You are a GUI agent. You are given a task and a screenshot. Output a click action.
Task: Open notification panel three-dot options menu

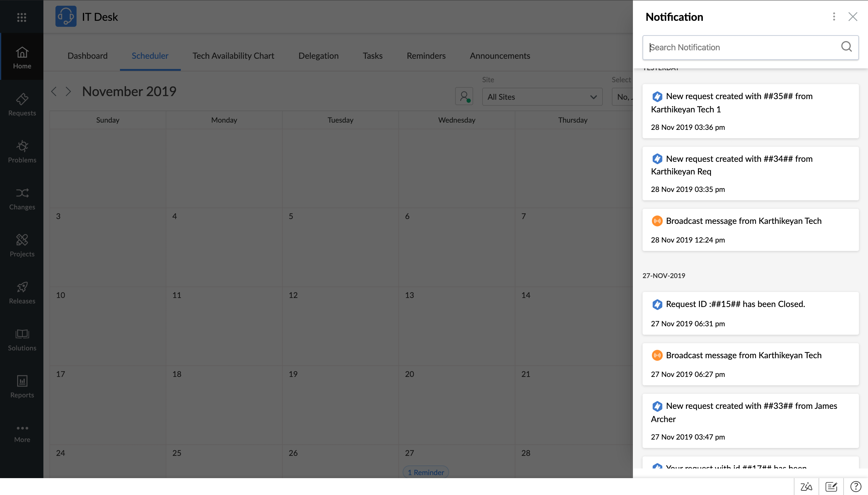click(x=834, y=17)
